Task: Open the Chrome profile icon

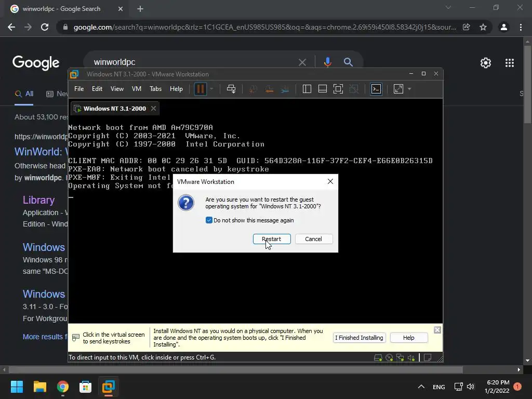Action: tap(504, 27)
